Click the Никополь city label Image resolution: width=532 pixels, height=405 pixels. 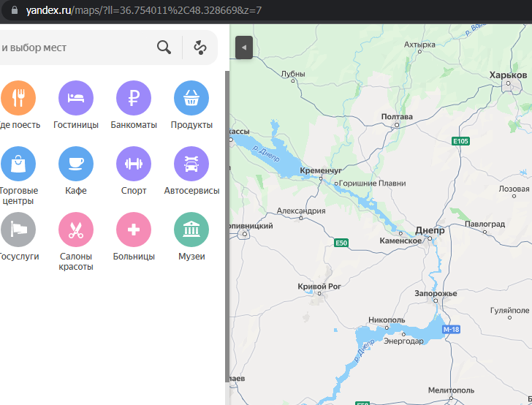tap(387, 319)
